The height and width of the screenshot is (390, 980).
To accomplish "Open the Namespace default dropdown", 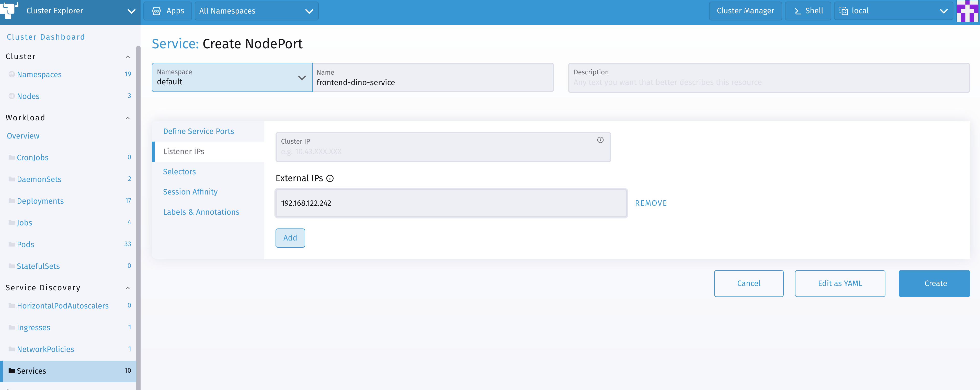I will (301, 78).
